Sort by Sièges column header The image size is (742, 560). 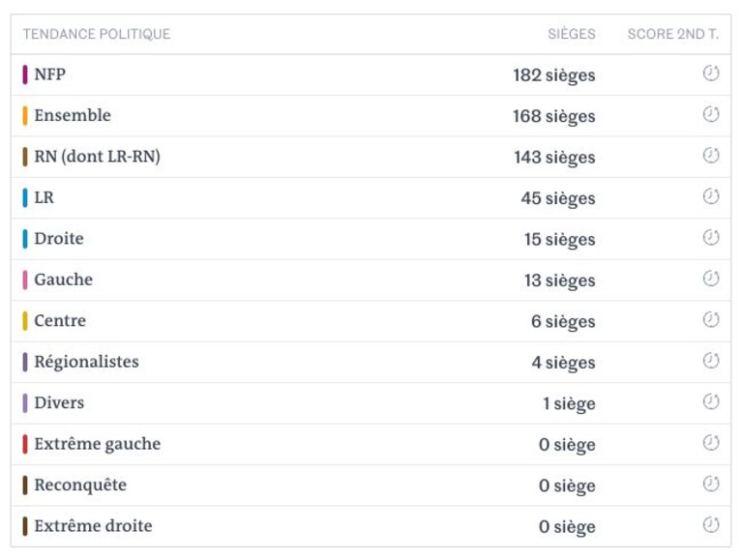[x=572, y=34]
